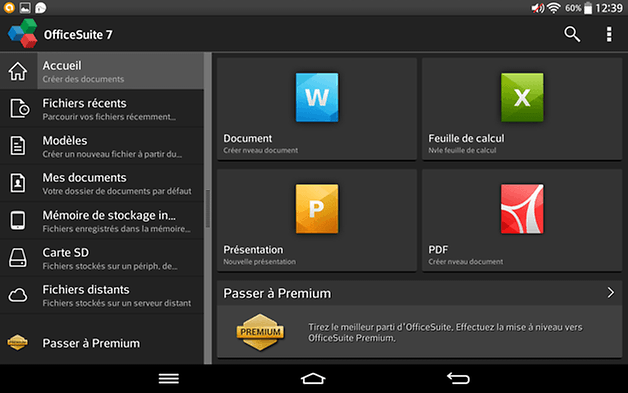Click Créer nveau document under Document
This screenshot has height=393, width=628.
(x=260, y=150)
